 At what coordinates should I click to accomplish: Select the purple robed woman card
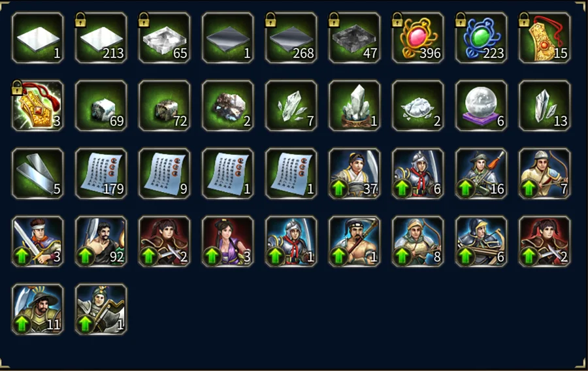pyautogui.click(x=227, y=241)
